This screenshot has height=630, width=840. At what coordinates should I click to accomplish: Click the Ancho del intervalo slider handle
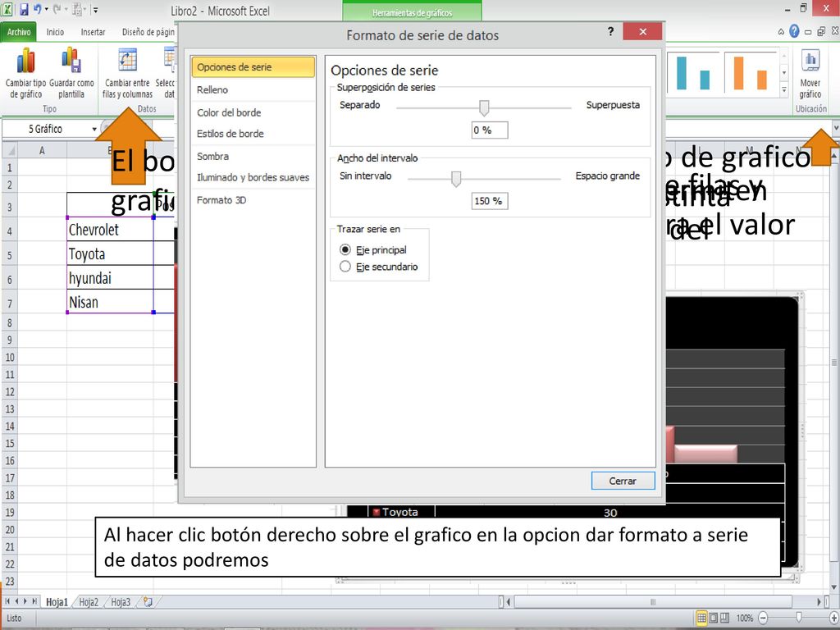coord(456,178)
